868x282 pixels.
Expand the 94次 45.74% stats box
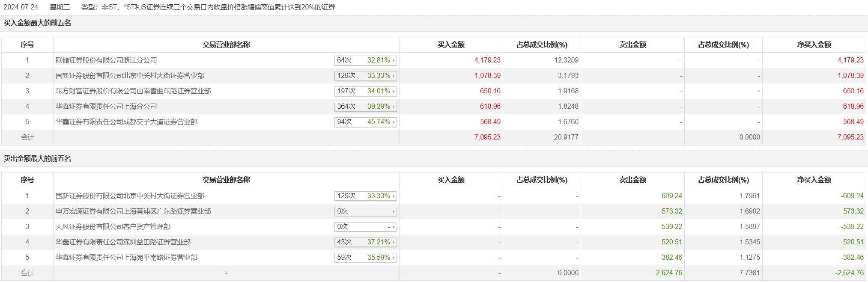(x=365, y=122)
